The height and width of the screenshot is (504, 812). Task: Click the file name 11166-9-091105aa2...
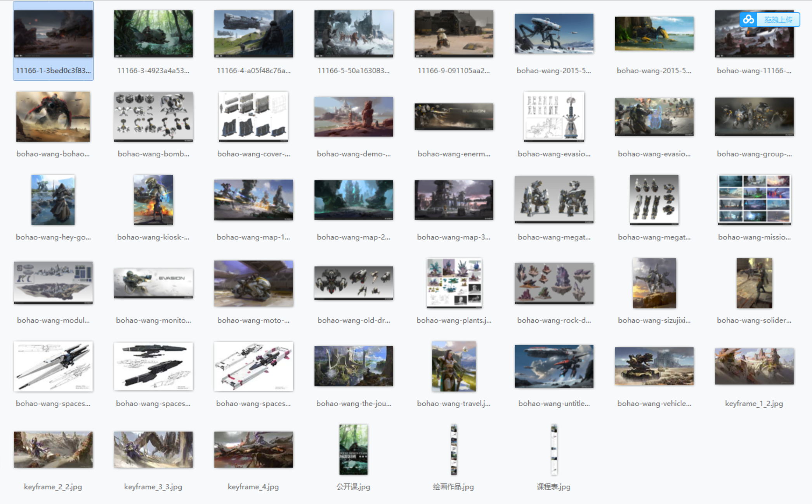pos(454,71)
